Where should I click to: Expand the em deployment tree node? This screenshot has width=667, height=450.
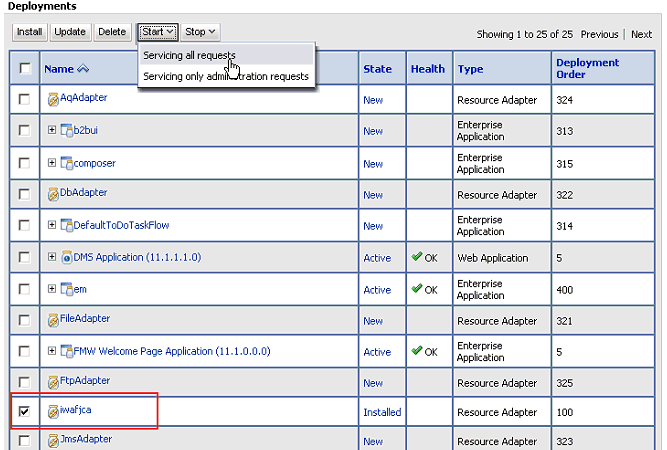click(x=51, y=288)
